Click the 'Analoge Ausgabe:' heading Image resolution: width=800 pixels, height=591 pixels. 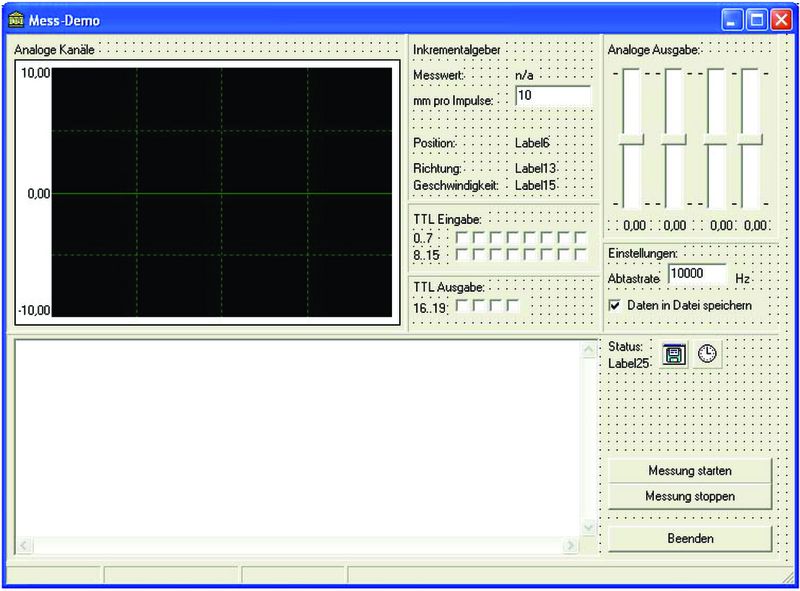(654, 50)
